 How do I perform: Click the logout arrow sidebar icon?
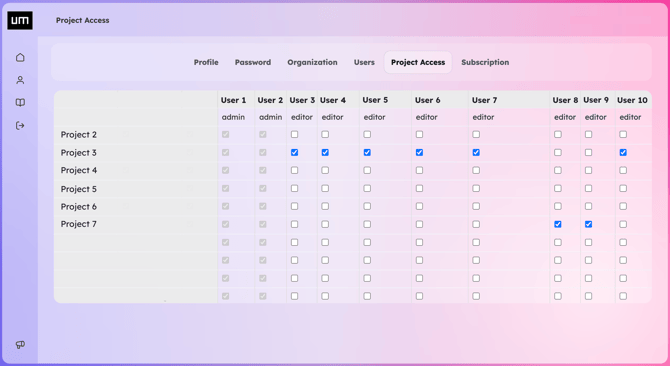click(x=20, y=126)
